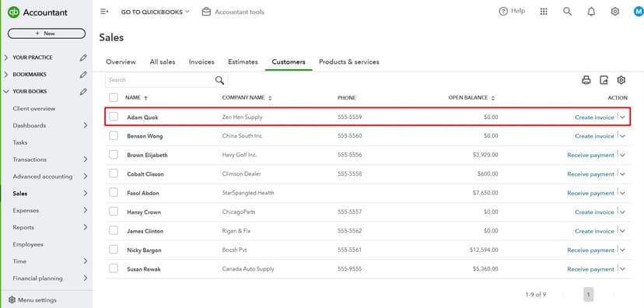Check the Benson Wong row checkbox
Screen dimensions: 644x308
coord(114,135)
